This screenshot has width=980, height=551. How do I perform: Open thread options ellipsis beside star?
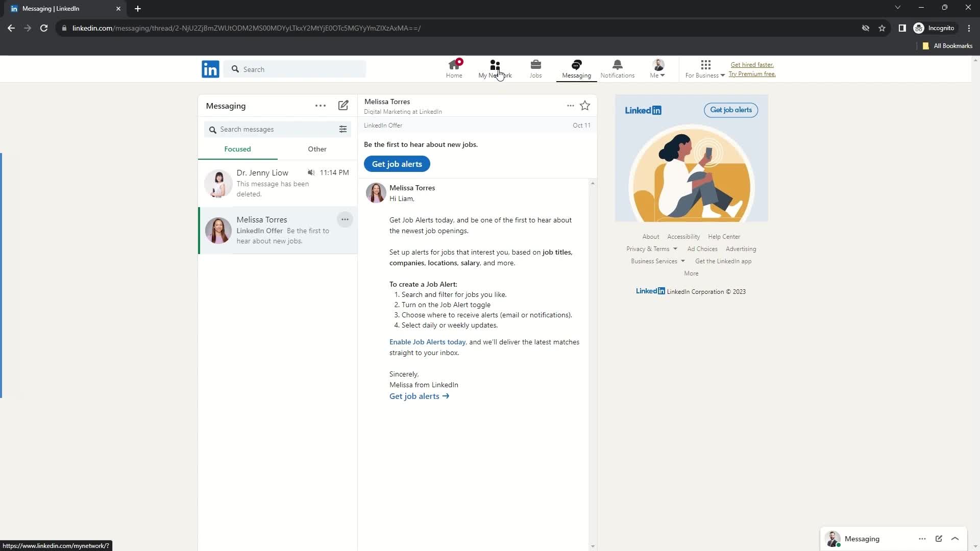point(571,106)
